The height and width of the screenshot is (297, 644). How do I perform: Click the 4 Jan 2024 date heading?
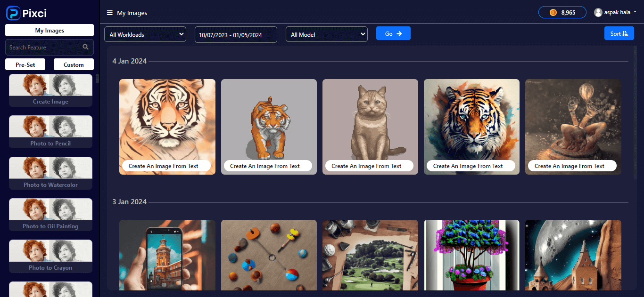(x=130, y=61)
